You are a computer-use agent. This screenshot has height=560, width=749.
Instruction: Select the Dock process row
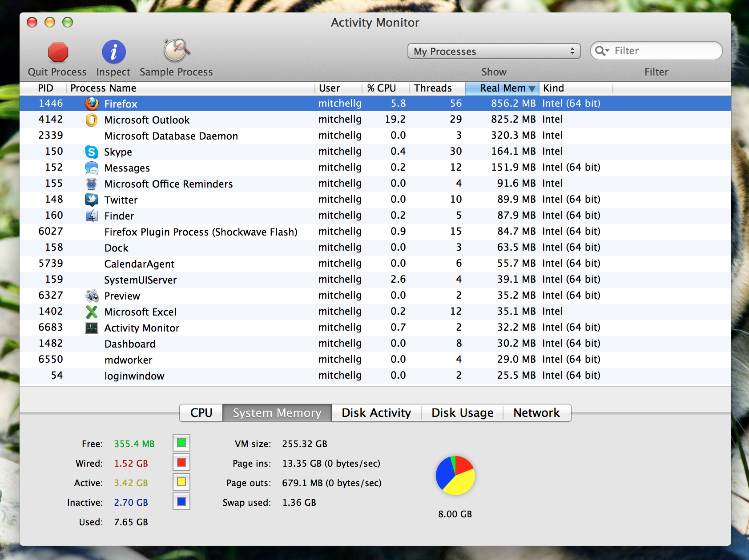pyautogui.click(x=375, y=248)
